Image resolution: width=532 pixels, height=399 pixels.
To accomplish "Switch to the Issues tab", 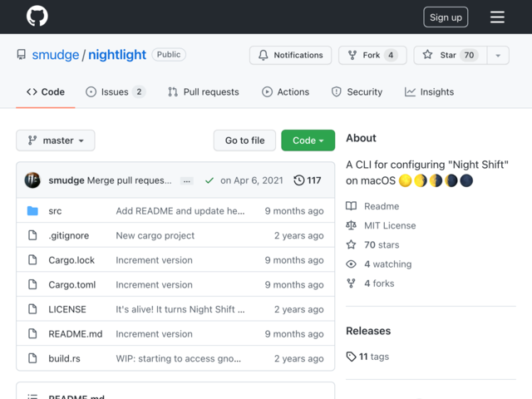I will (x=116, y=92).
